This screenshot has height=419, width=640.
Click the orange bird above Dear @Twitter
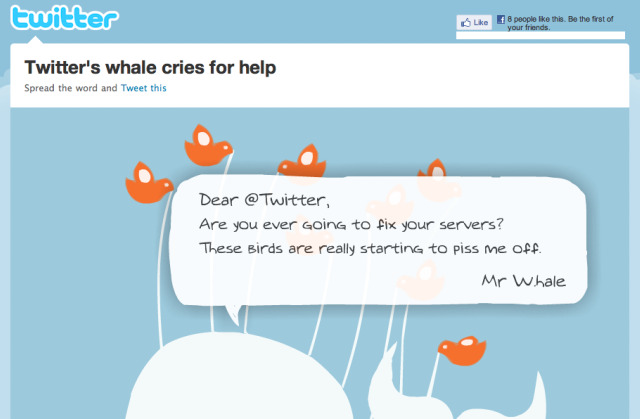click(x=302, y=160)
